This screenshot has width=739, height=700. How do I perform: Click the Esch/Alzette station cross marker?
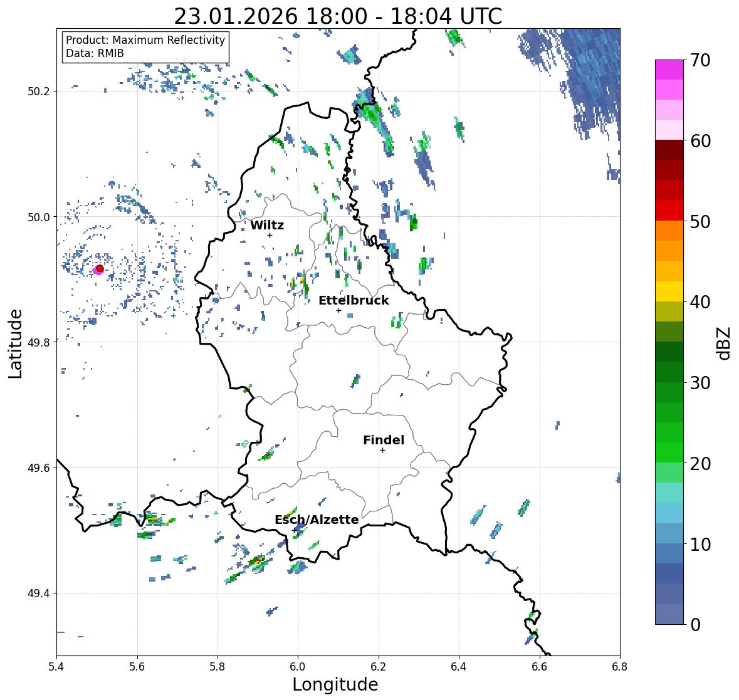click(x=295, y=530)
